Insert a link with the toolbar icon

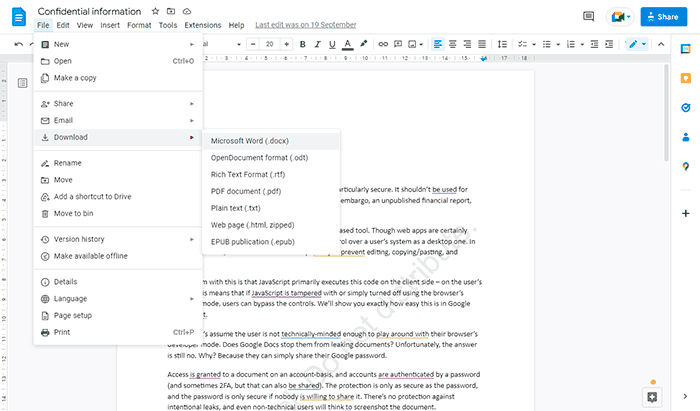coord(383,44)
